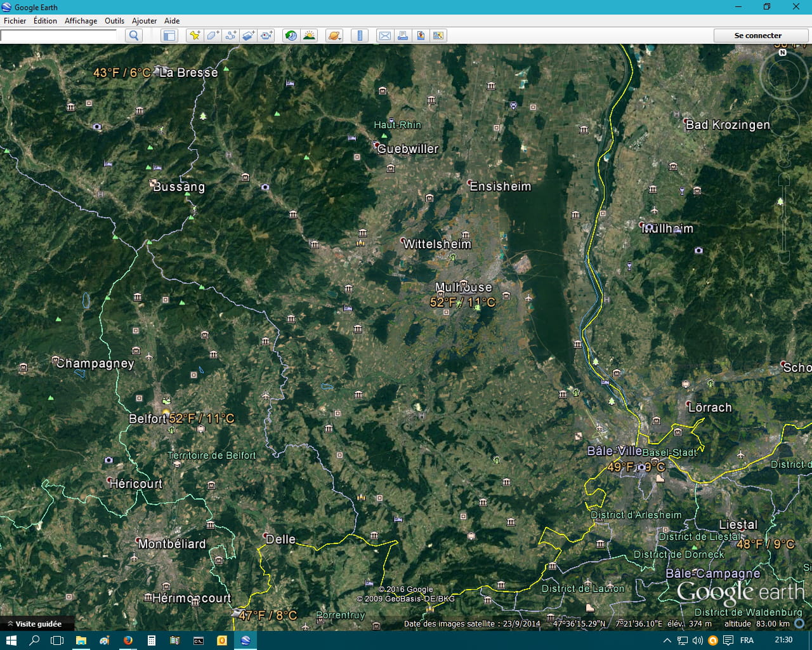Click the Lörrach city label
The height and width of the screenshot is (650, 812).
click(x=710, y=408)
